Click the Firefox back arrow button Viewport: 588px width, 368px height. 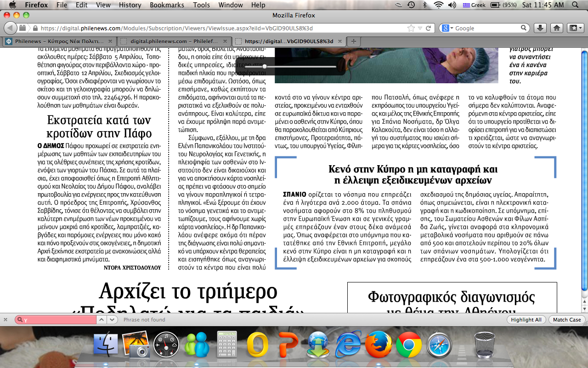[10, 28]
